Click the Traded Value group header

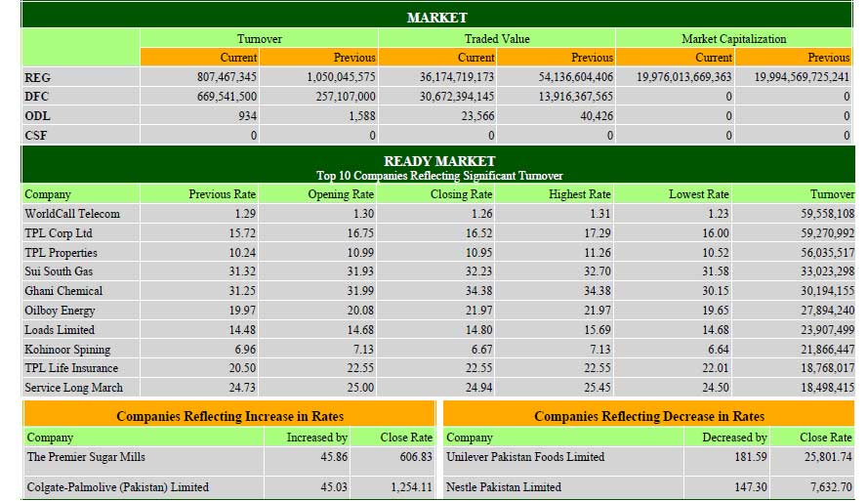click(497, 39)
